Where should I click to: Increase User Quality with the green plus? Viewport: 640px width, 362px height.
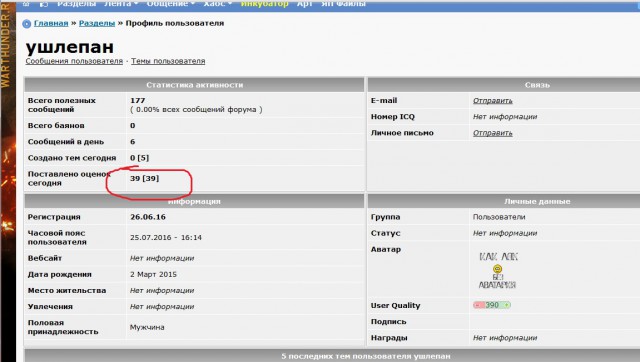coord(506,305)
